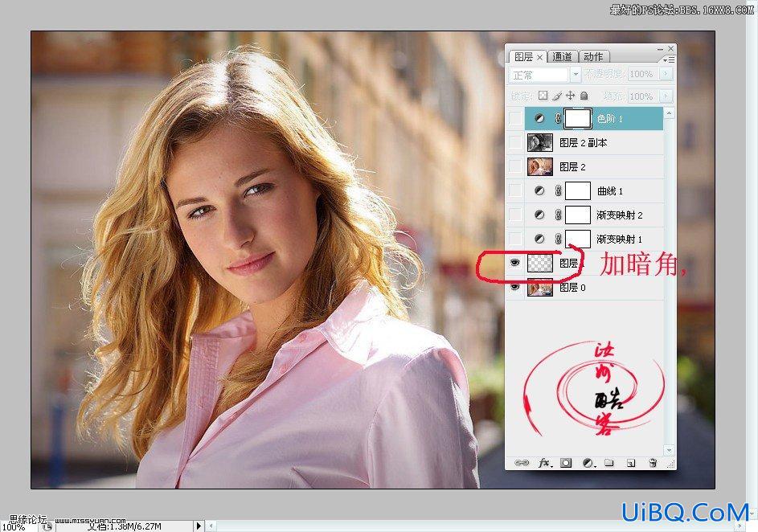758x532 pixels.
Task: Create a new layer group folder
Action: tap(609, 462)
